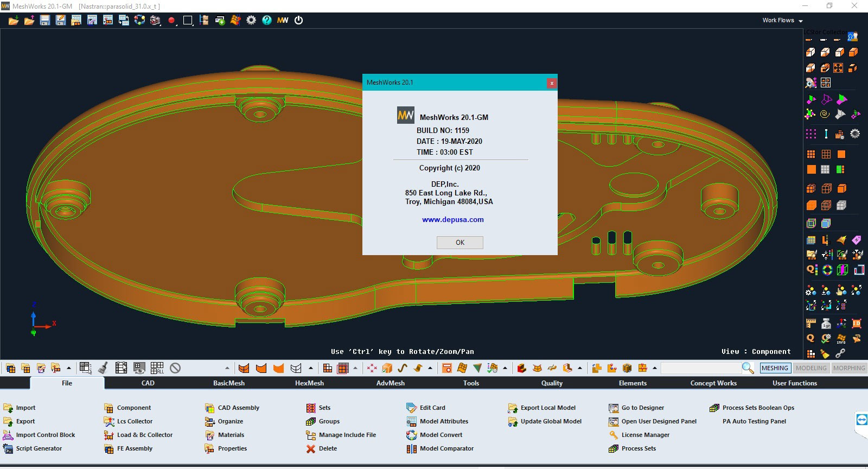Click the four red arrows converge icon
This screenshot has width=868, height=469.
point(372,368)
